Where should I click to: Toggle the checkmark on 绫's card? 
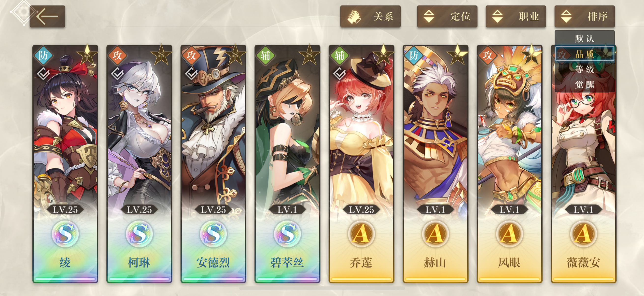43,73
